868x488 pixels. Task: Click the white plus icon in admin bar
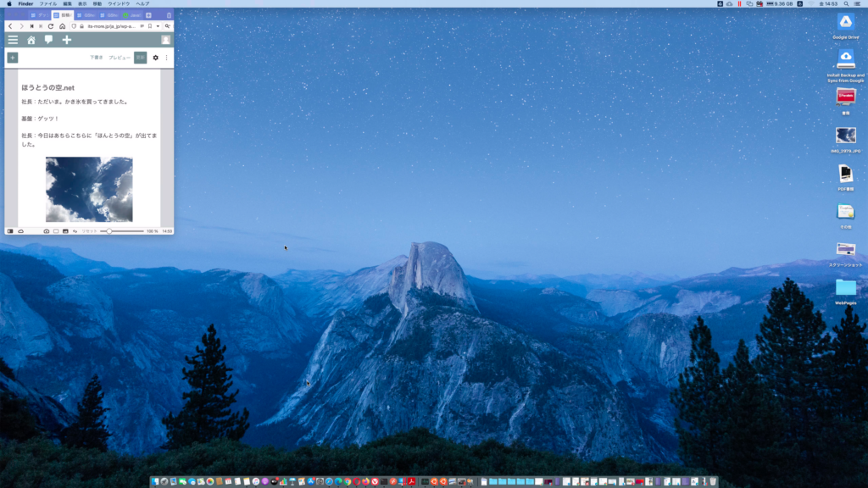[x=67, y=40]
